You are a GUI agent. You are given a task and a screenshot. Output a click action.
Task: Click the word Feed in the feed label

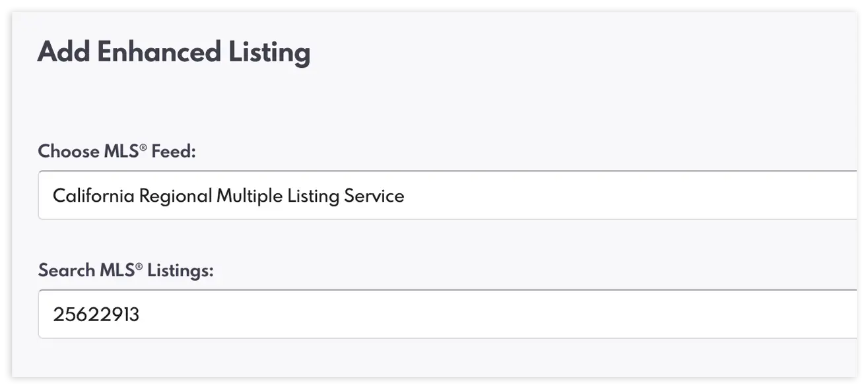click(x=174, y=152)
